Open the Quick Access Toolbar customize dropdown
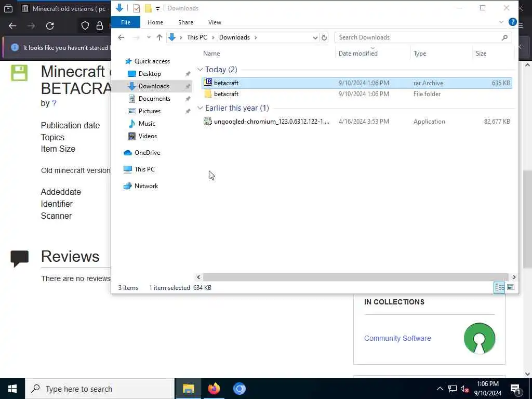This screenshot has width=532, height=399. point(158,8)
